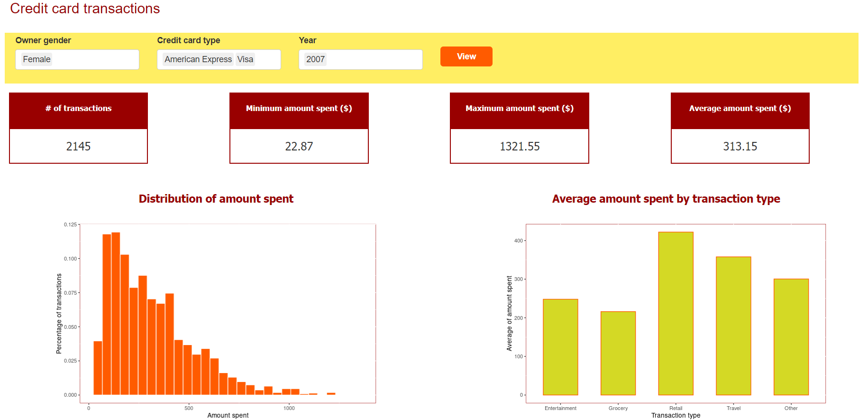868x420 pixels.
Task: Click the maximum amount value 1321.55
Action: coord(520,146)
